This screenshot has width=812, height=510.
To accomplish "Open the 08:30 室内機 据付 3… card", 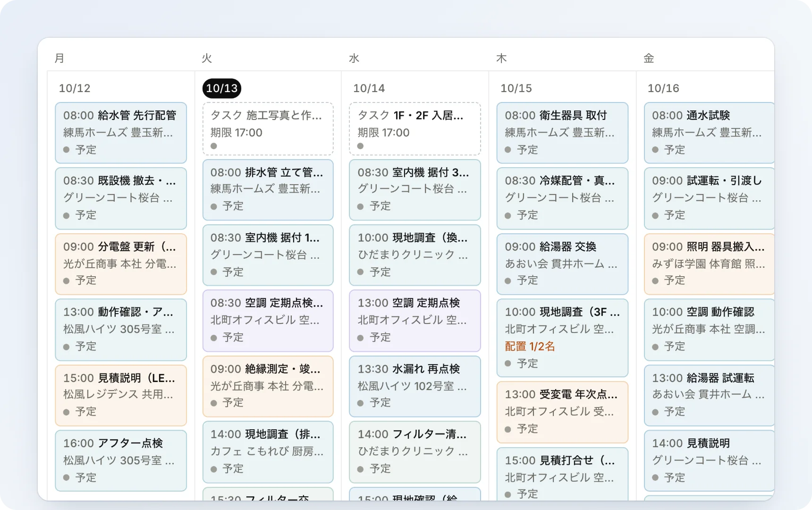I will coord(415,190).
